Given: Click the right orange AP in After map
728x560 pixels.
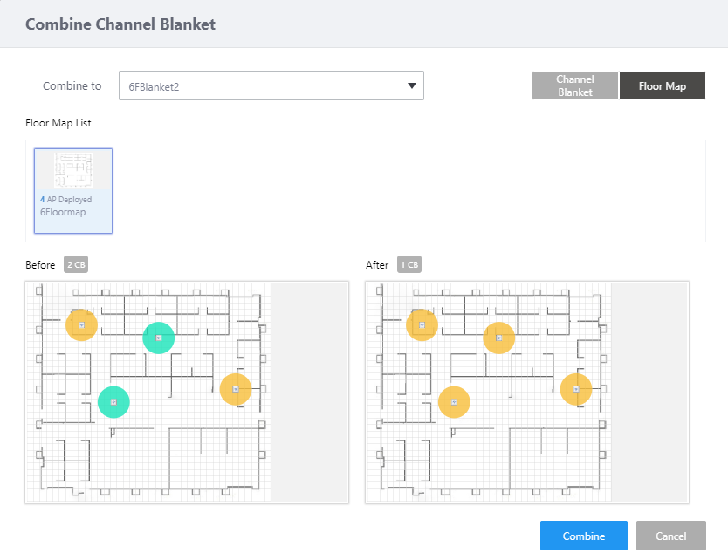Looking at the screenshot, I should tap(576, 389).
